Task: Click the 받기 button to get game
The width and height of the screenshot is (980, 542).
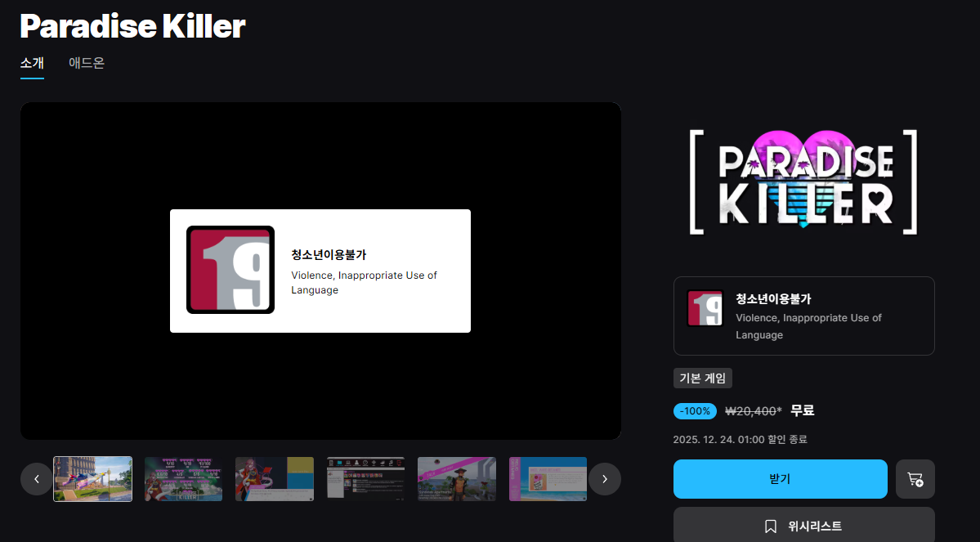Action: point(780,479)
